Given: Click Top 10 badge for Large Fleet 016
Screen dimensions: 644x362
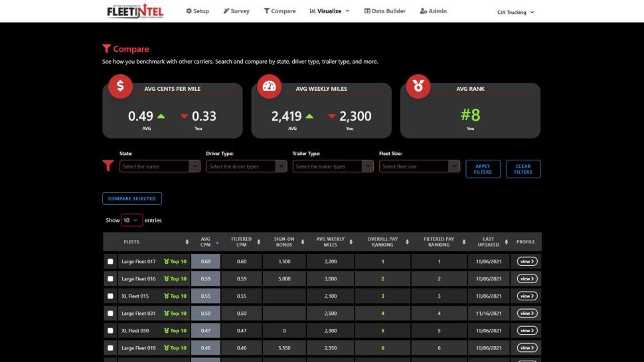Looking at the screenshot, I should [175, 278].
